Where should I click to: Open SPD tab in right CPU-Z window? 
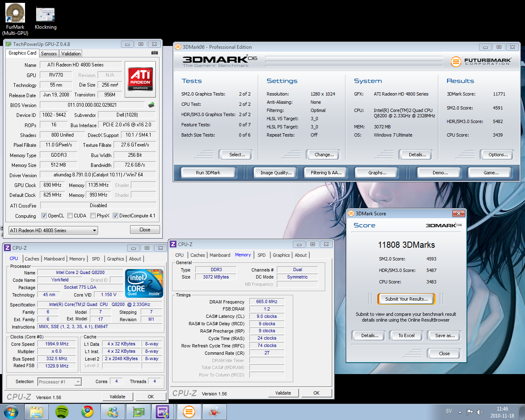262,255
